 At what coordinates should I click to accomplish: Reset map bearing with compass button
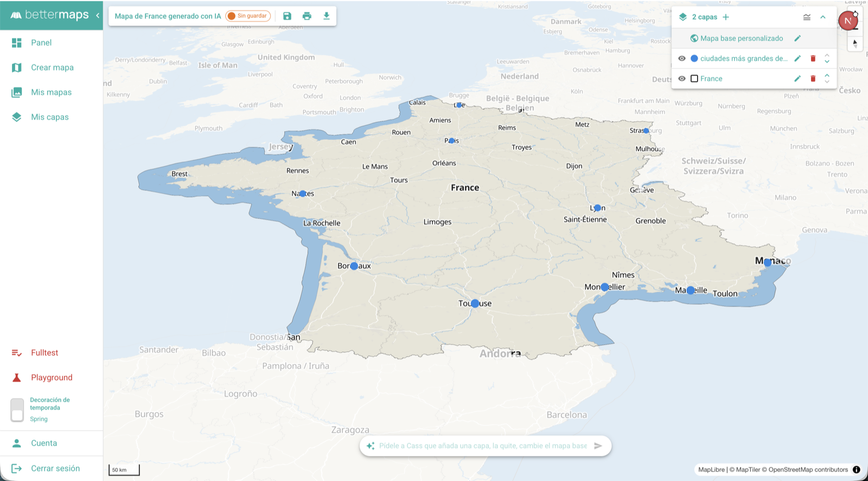[x=855, y=43]
